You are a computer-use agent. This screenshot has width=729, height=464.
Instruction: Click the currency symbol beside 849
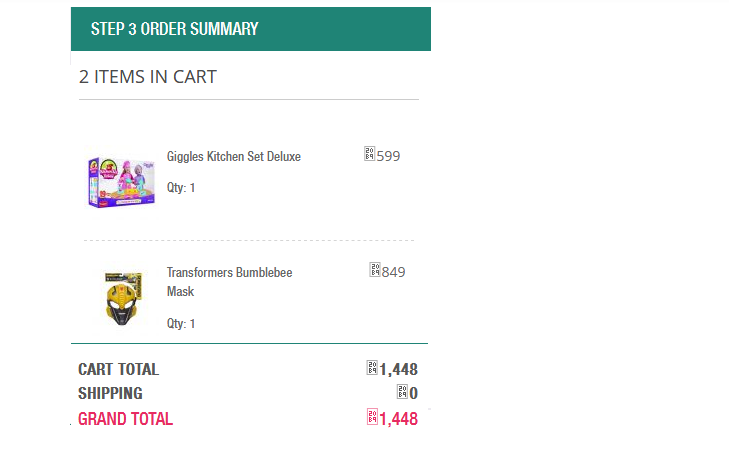(x=376, y=271)
